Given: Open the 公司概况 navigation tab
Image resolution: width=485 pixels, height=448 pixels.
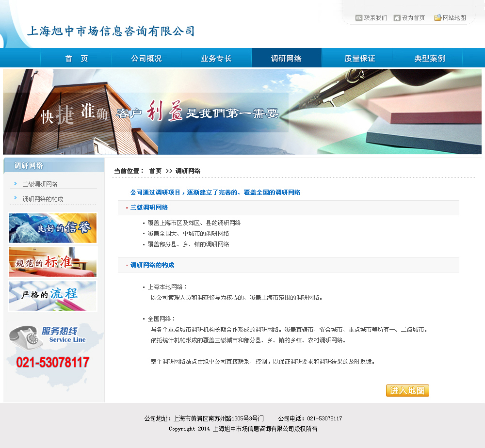Looking at the screenshot, I should coord(146,58).
